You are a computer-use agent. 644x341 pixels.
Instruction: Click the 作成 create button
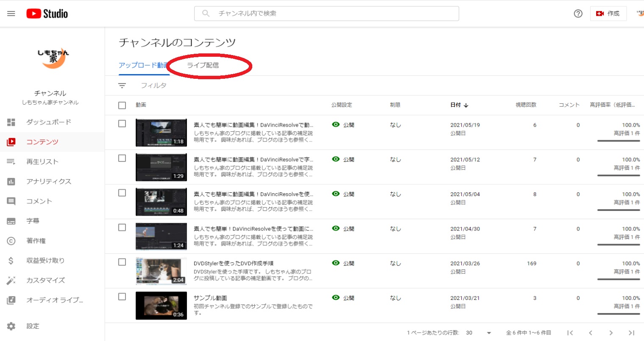[x=608, y=14]
